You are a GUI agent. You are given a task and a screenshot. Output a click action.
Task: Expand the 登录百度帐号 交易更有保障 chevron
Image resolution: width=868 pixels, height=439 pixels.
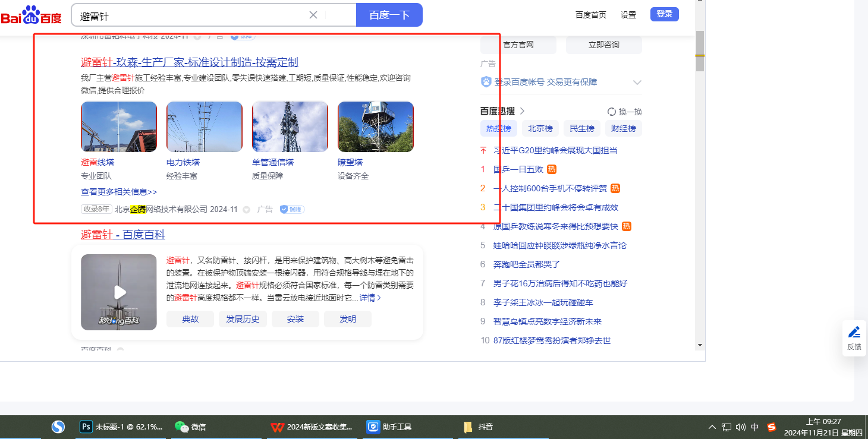tap(637, 82)
